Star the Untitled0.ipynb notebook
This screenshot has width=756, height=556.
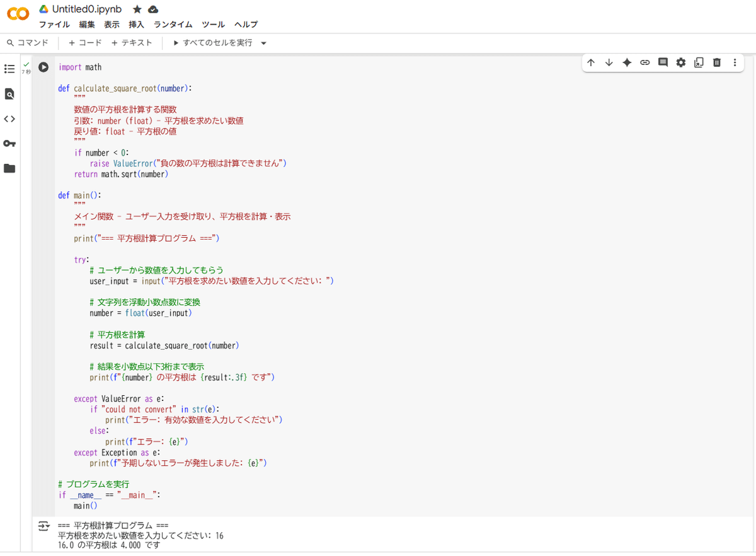tap(135, 9)
